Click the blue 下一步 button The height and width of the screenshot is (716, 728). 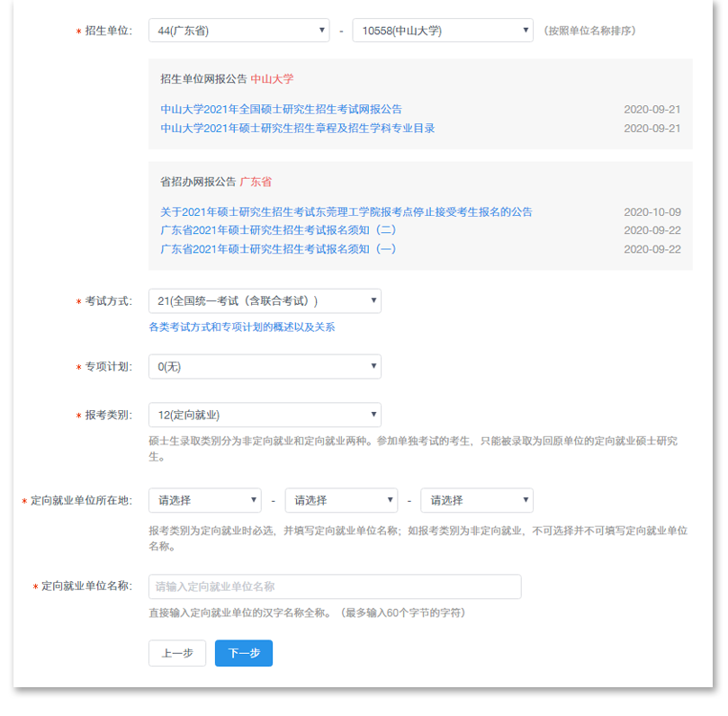[x=243, y=653]
